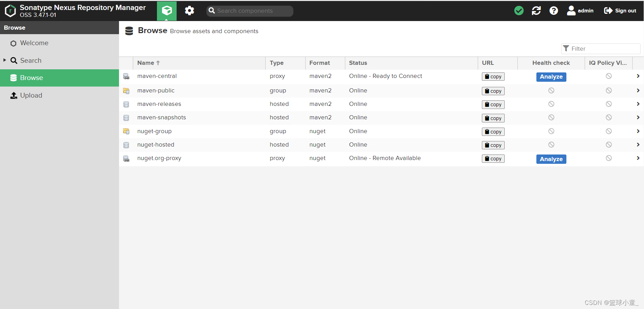Open nuget.org-proxy row chevron
Viewport: 644px width, 309px height.
click(x=638, y=158)
